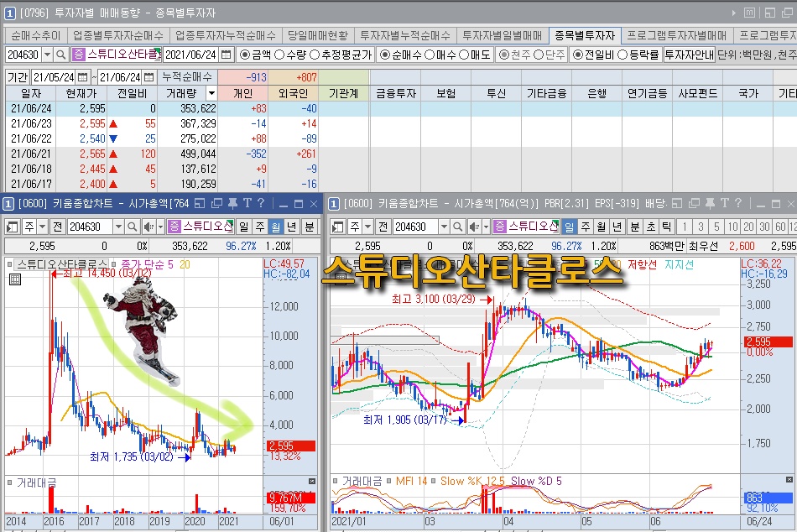Open the 거래량 column dropdown arrow
This screenshot has width=797, height=532.
[x=211, y=93]
